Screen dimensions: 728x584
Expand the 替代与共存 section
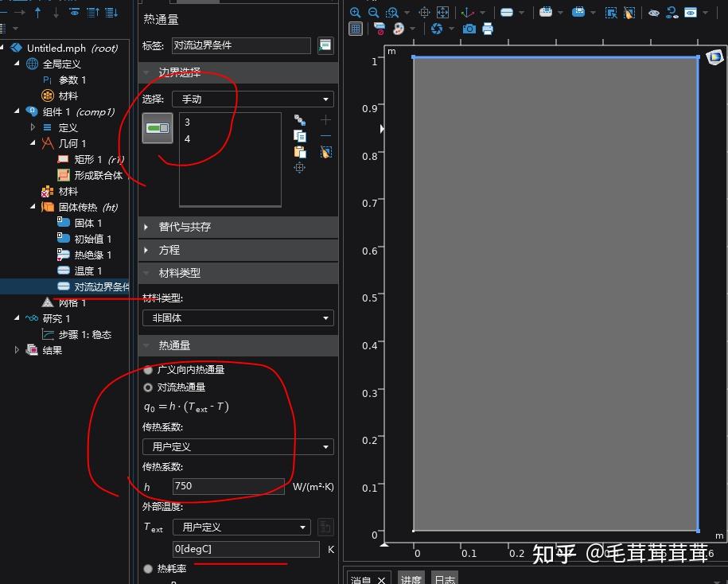click(191, 227)
